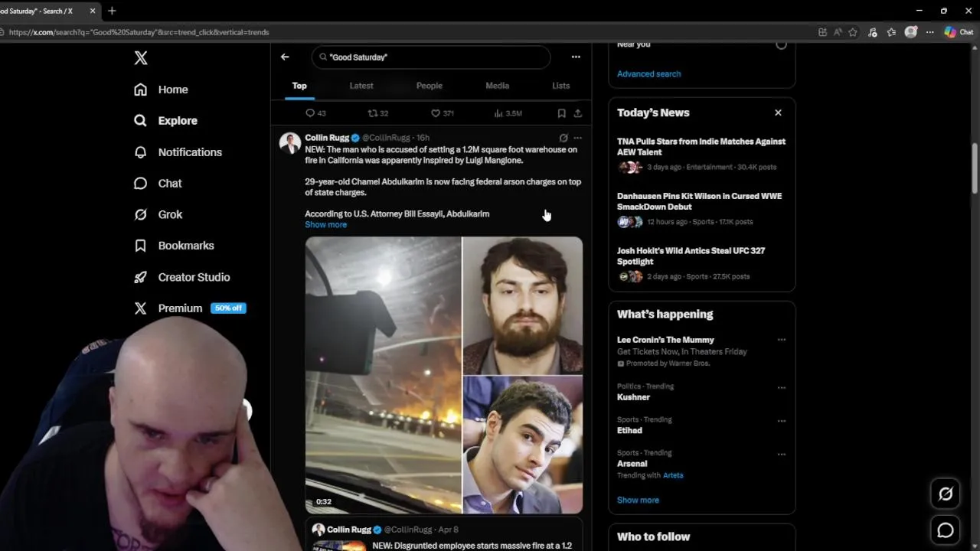Image resolution: width=980 pixels, height=551 pixels.
Task: Share the post above Collin Rugg's
Action: click(577, 113)
